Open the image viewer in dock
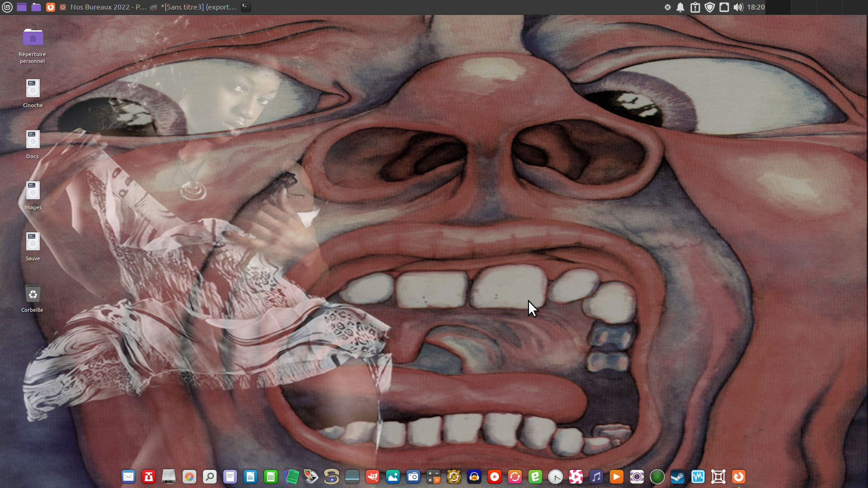 click(393, 477)
